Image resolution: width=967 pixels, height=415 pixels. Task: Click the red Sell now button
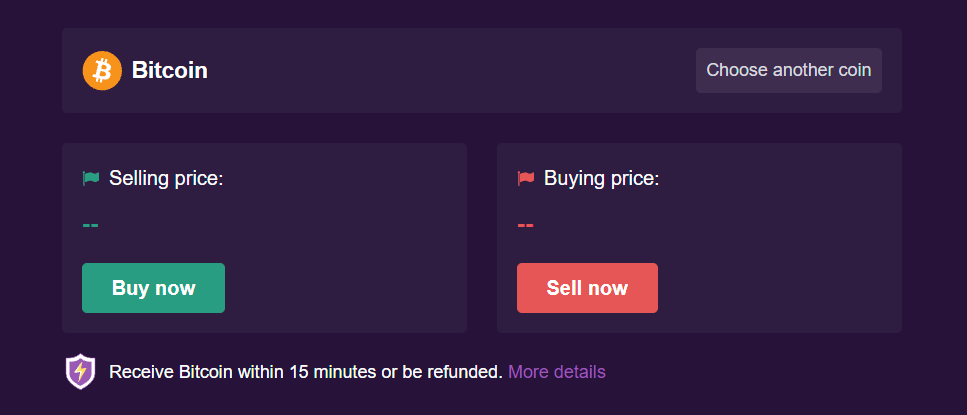pos(587,288)
